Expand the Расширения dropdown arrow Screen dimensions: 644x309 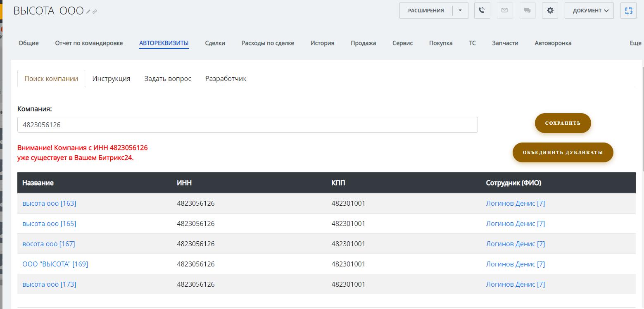[460, 11]
